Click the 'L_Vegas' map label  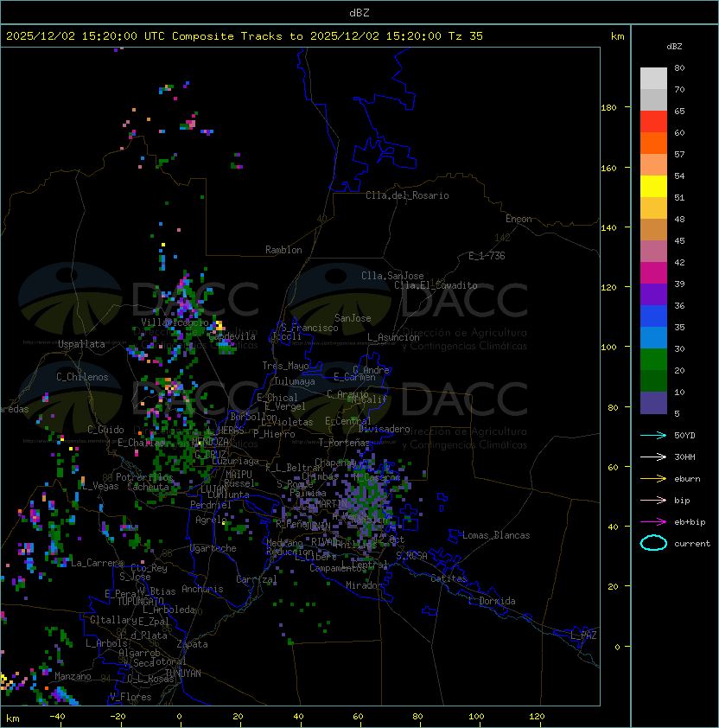[100, 486]
